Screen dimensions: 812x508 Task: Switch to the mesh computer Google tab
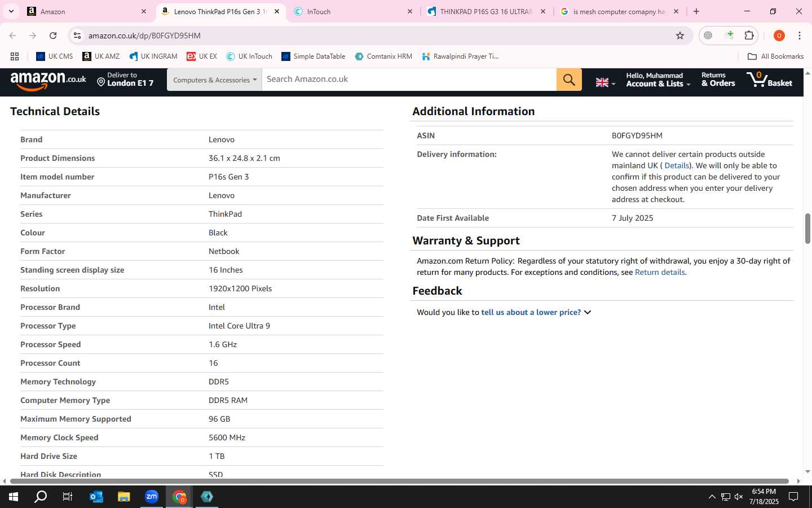[619, 11]
